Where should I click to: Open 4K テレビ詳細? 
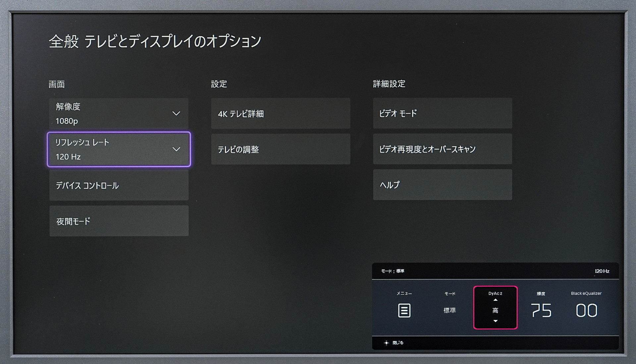coord(281,113)
